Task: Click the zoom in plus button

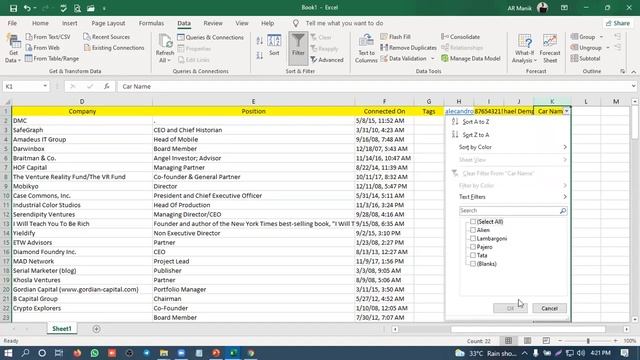Action: point(615,340)
